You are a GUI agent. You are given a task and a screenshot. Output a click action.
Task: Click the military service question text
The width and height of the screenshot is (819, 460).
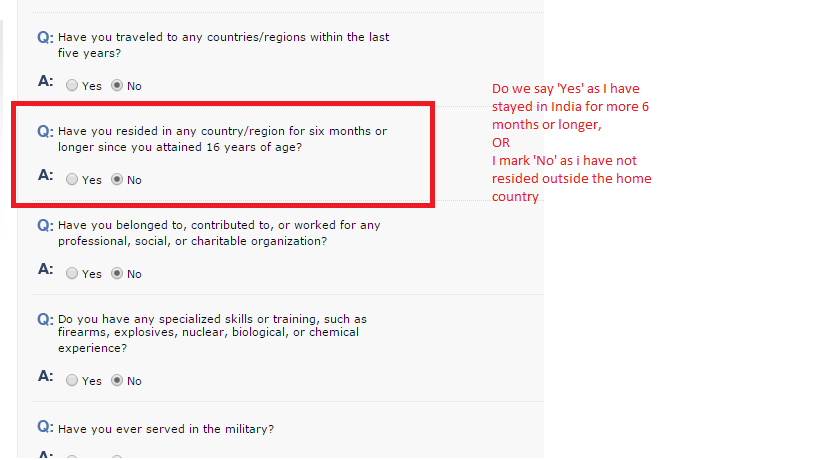pyautogui.click(x=166, y=429)
